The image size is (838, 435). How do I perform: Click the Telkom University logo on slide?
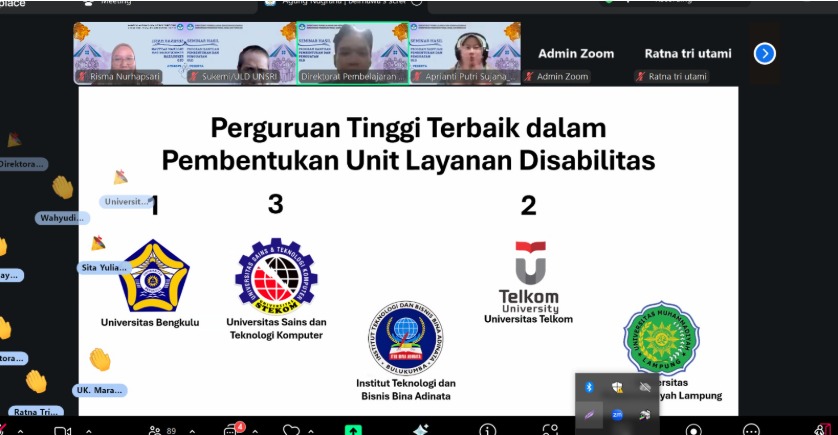click(x=529, y=277)
